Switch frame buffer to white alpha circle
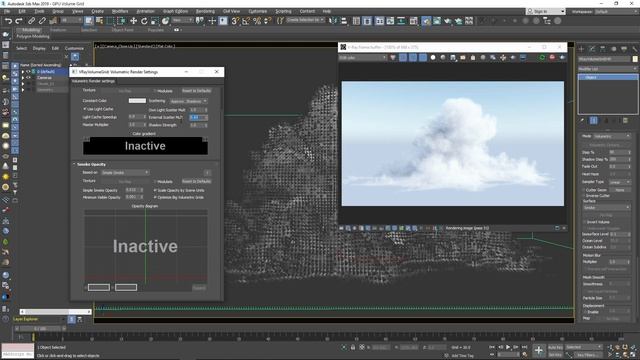Screen dimensions: 640x360 pos(433,58)
